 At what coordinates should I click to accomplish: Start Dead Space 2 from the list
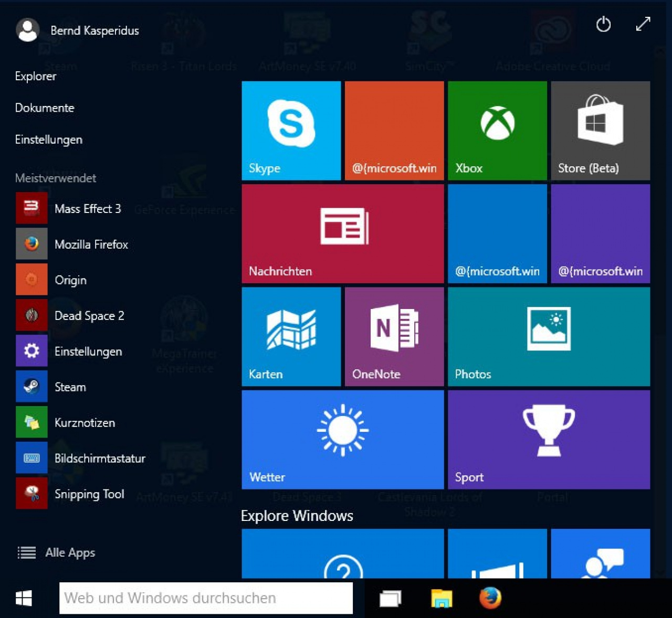[70, 315]
